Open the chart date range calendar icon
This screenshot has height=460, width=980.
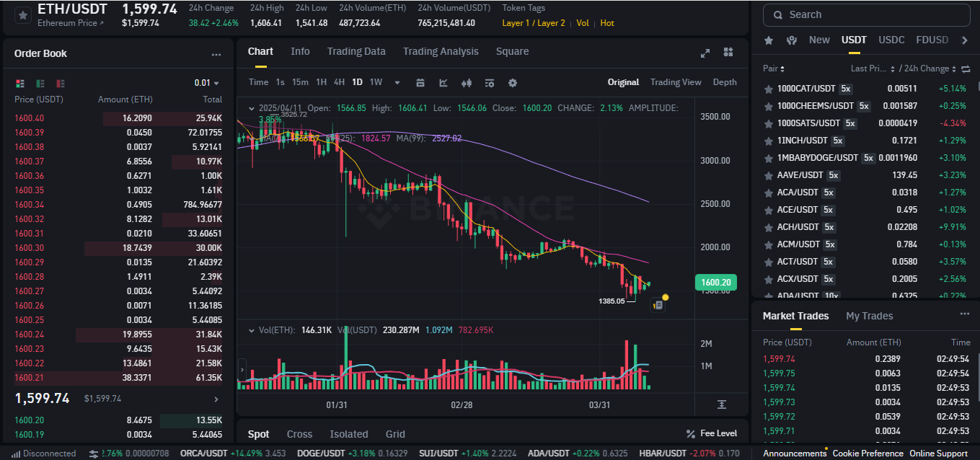420,82
